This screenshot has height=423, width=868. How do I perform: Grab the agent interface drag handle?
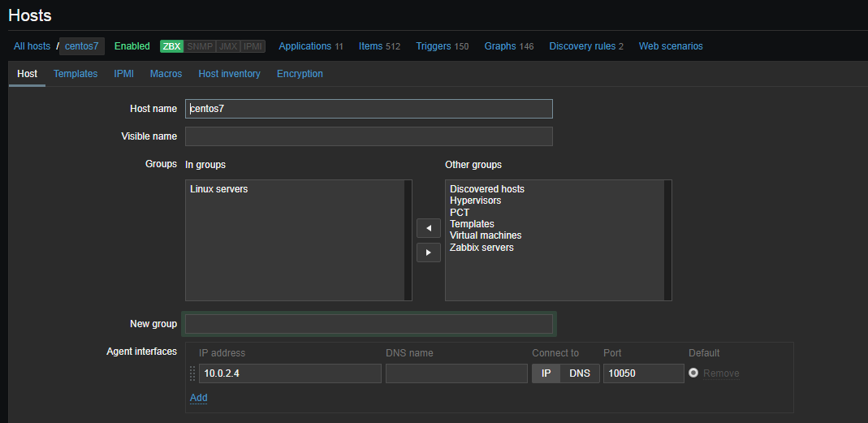point(192,373)
